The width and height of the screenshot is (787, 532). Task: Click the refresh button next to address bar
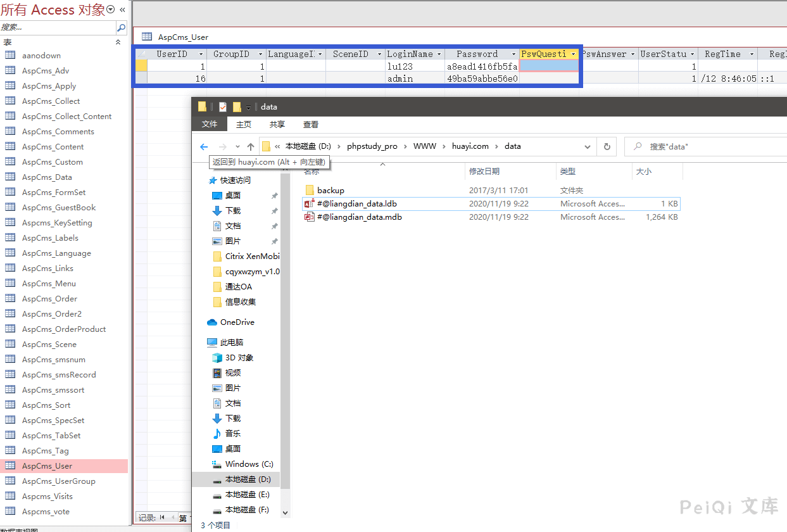(607, 146)
